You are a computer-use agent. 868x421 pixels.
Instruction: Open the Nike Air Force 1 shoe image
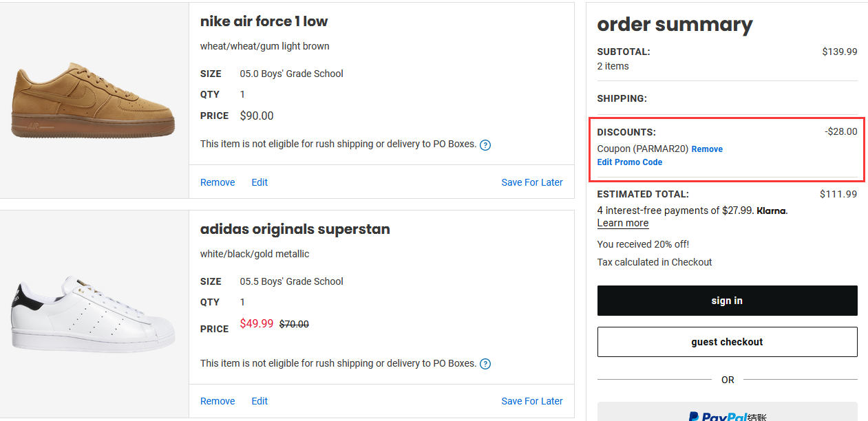(x=94, y=100)
